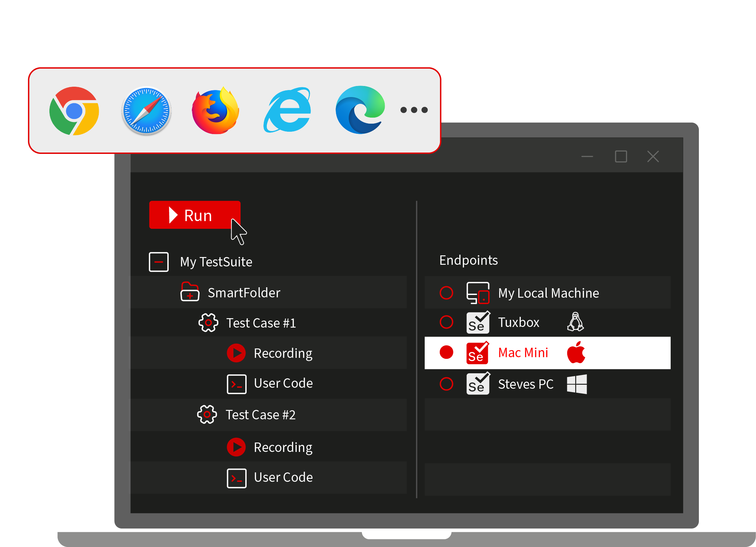Click 'User Code' text under Test Case #2

click(283, 477)
